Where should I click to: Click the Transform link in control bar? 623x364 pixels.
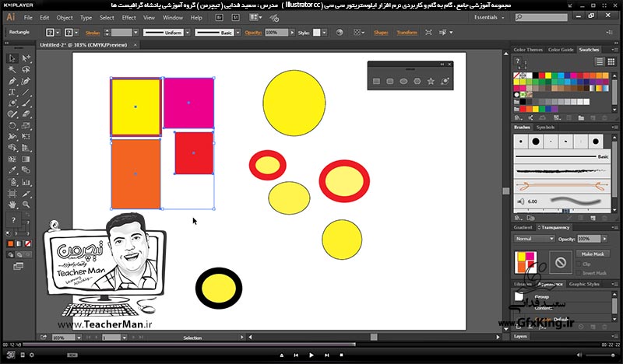[x=407, y=33]
